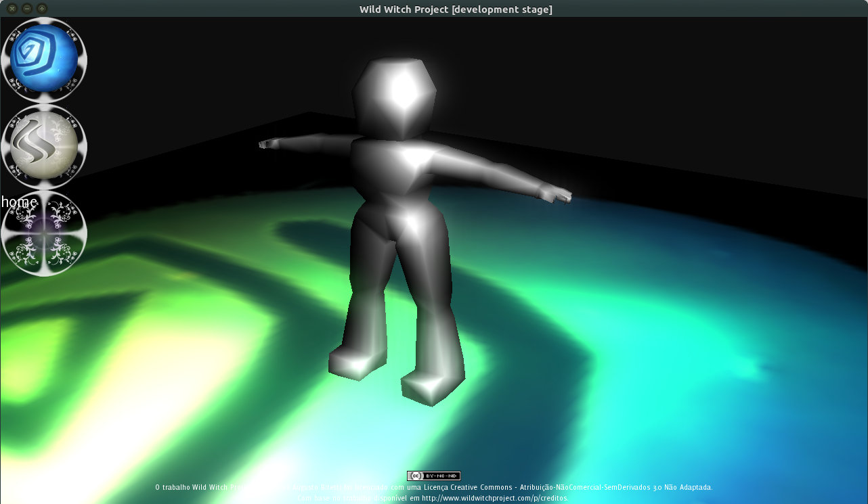Open the floral home orb icon
The width and height of the screenshot is (868, 504).
tap(45, 233)
